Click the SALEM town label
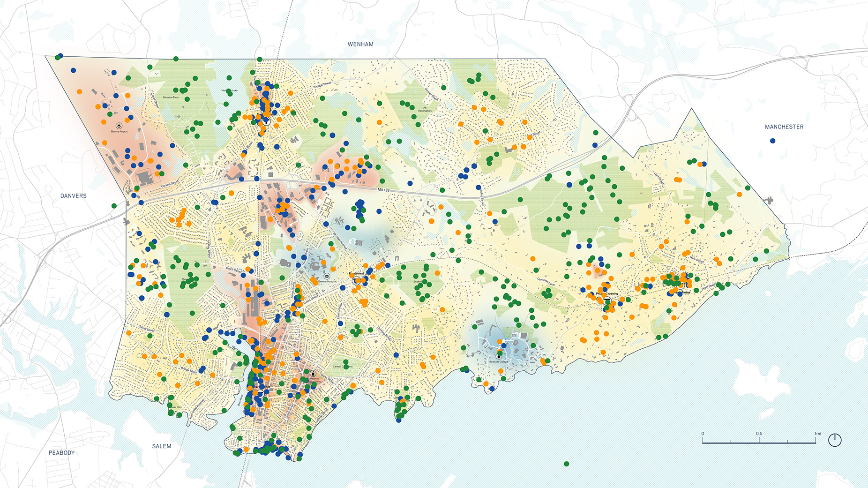Viewport: 868px width, 488px height. [x=162, y=446]
